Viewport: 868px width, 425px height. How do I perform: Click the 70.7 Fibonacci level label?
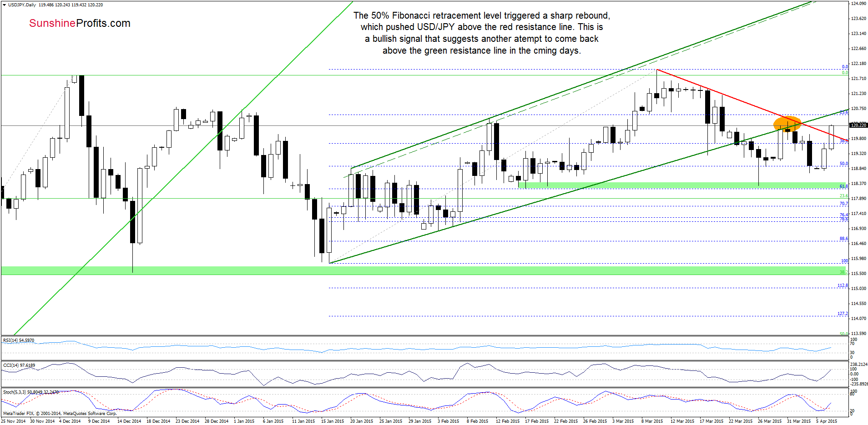point(843,204)
